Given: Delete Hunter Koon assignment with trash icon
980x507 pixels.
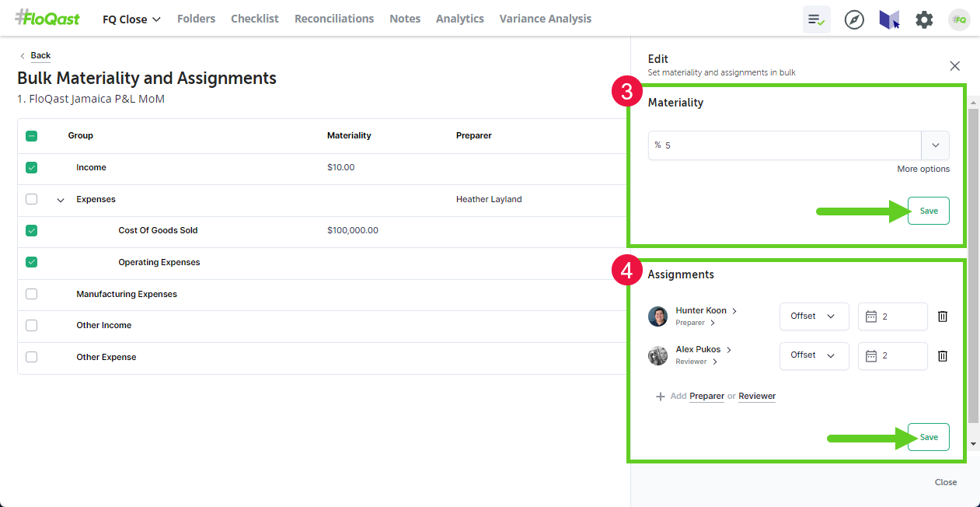Looking at the screenshot, I should (x=942, y=316).
